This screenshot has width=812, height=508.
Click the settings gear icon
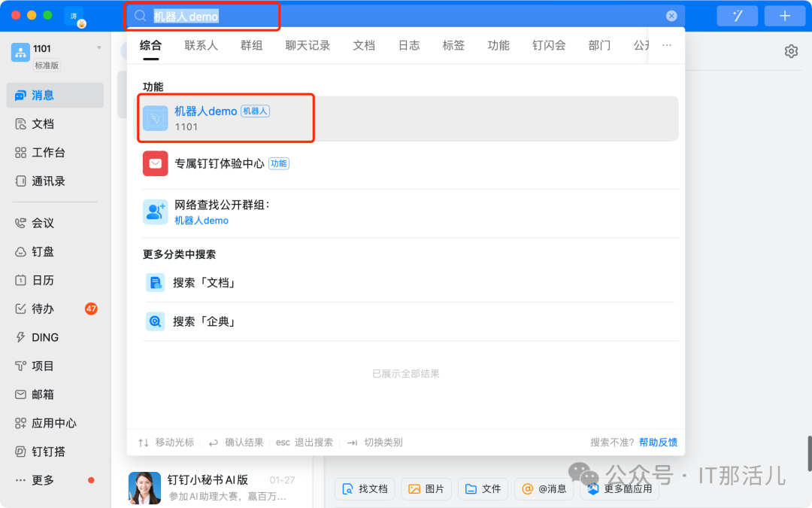(791, 51)
